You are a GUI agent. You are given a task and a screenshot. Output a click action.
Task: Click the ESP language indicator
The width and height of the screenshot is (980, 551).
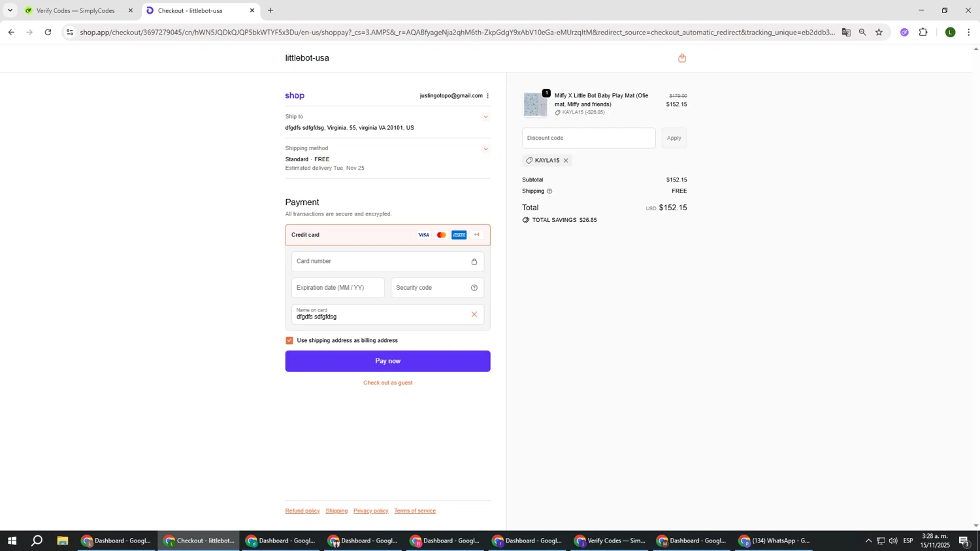[x=908, y=541]
